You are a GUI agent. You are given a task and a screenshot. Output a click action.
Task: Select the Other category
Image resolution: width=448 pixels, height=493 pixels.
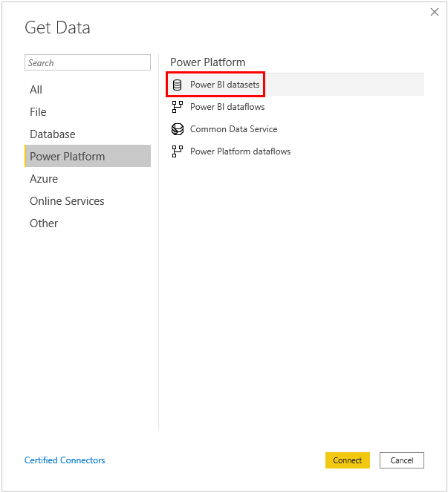(x=88, y=223)
